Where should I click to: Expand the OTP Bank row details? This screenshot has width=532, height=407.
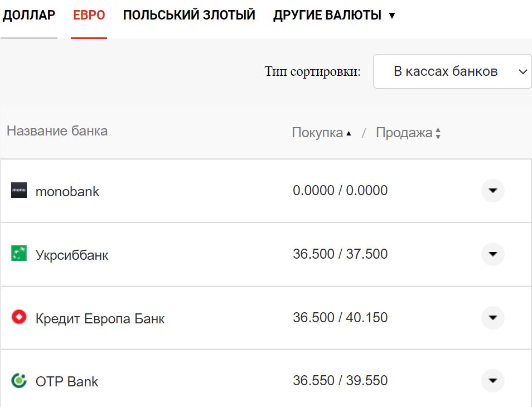click(x=493, y=381)
